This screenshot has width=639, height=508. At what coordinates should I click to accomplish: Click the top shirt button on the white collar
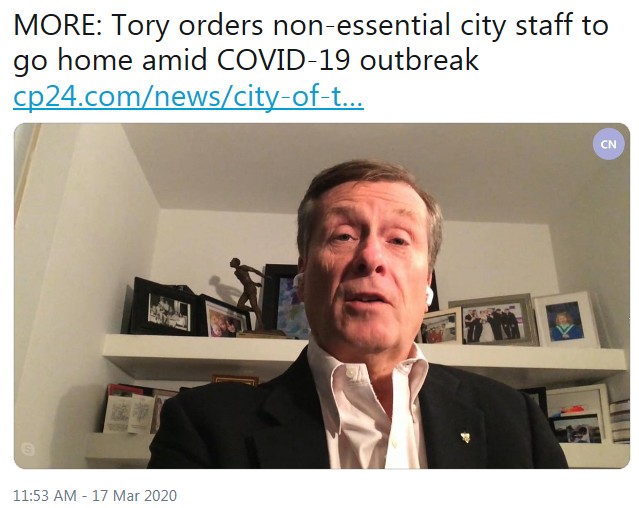(x=349, y=372)
